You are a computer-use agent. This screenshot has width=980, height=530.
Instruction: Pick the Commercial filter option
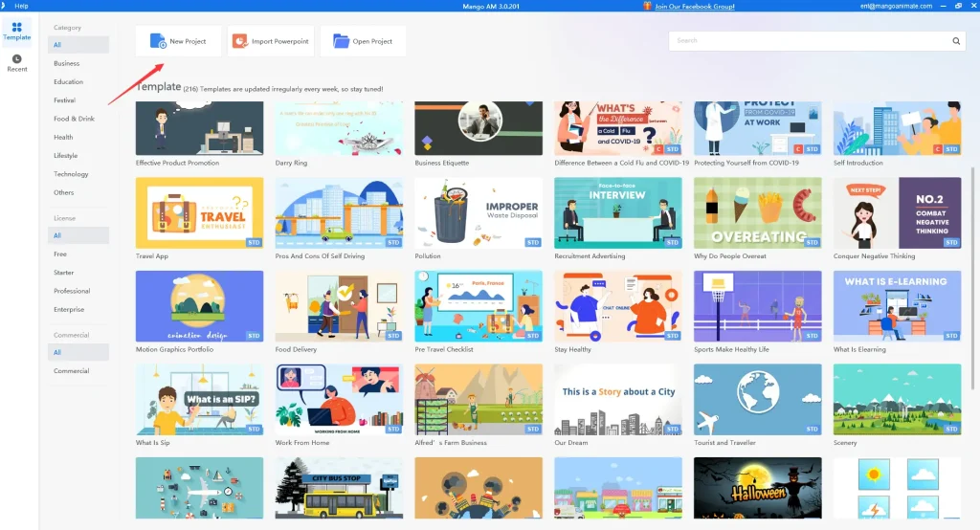pos(71,370)
